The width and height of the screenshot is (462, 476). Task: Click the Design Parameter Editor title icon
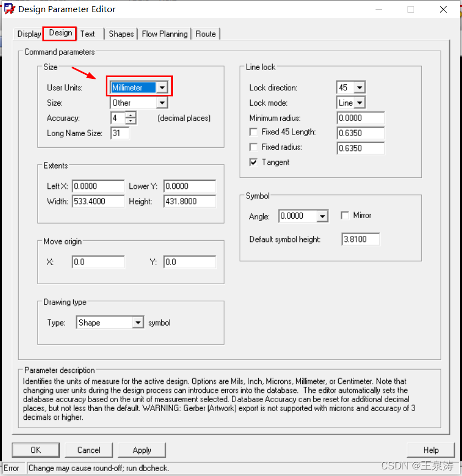point(9,9)
